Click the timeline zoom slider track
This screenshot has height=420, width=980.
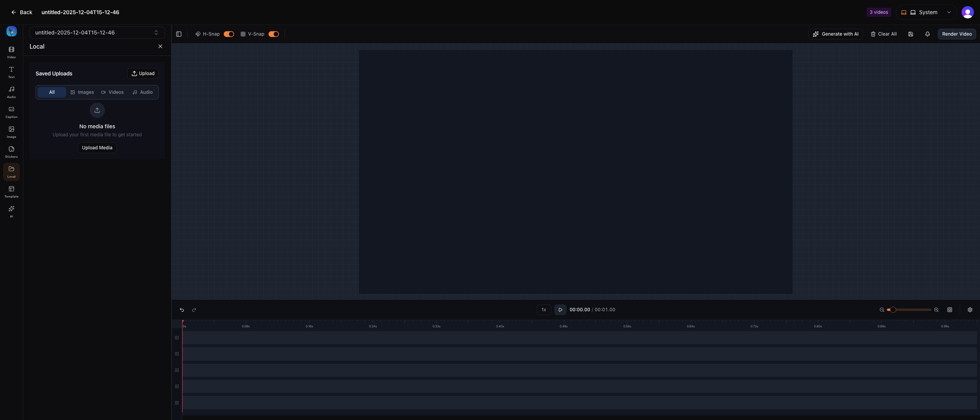coord(915,310)
